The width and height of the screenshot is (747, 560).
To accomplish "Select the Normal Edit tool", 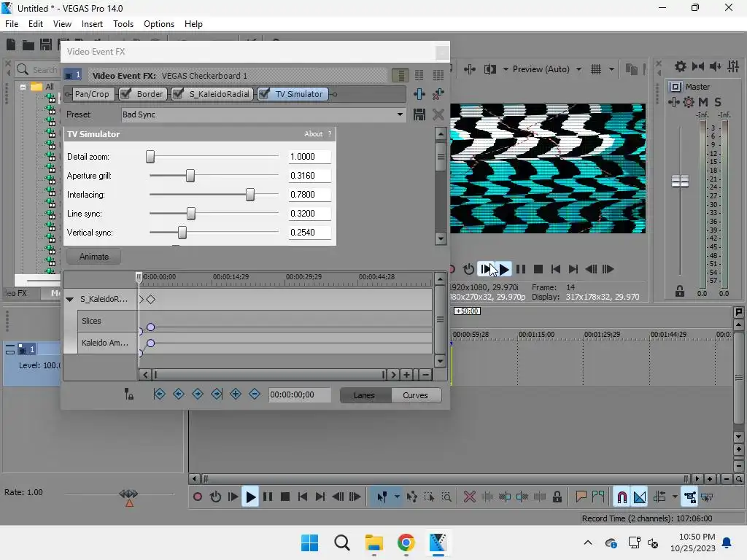I will click(382, 497).
